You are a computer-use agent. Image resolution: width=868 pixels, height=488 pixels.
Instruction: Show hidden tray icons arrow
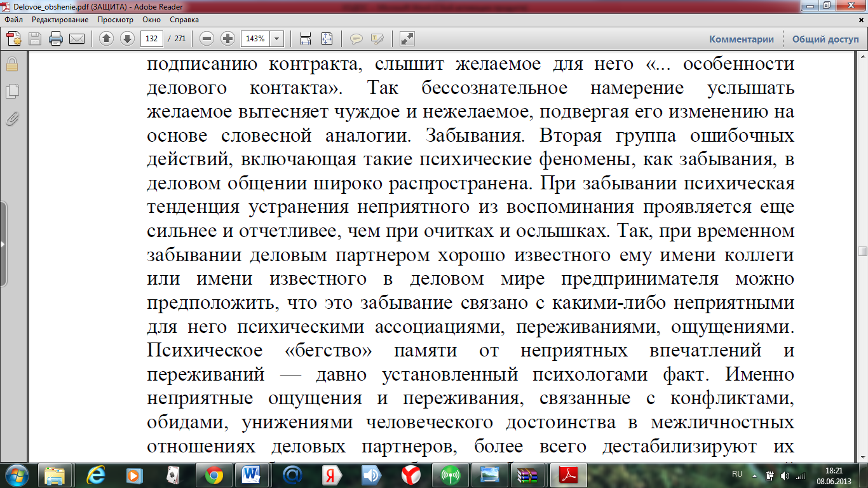click(x=755, y=475)
